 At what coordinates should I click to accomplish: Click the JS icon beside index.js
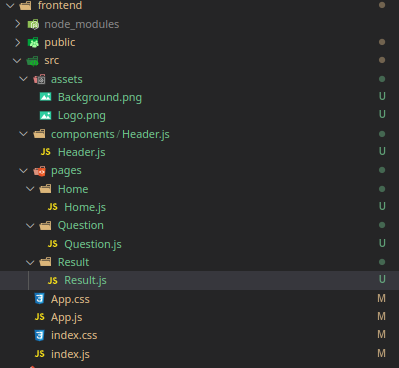tap(39, 354)
